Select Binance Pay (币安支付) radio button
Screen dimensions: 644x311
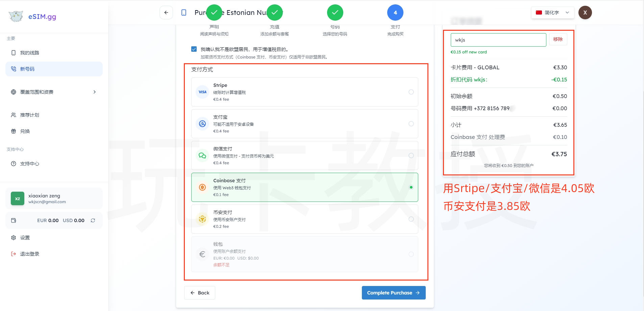411,219
